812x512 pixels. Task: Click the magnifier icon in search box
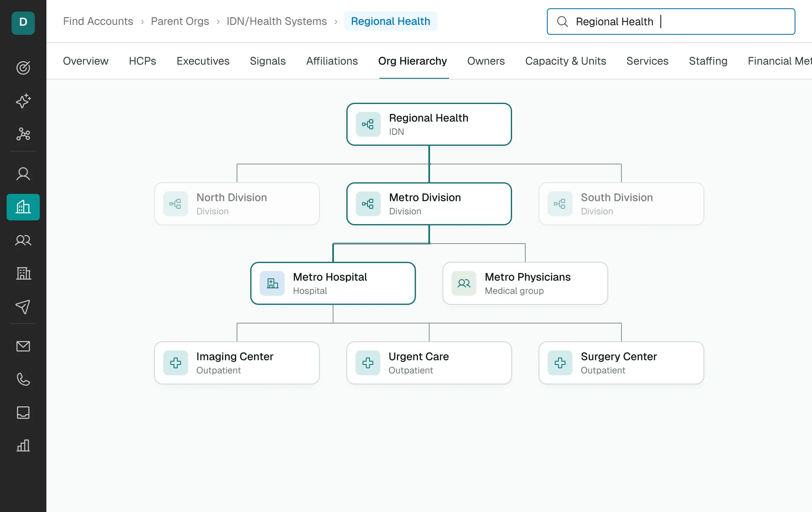tap(562, 22)
